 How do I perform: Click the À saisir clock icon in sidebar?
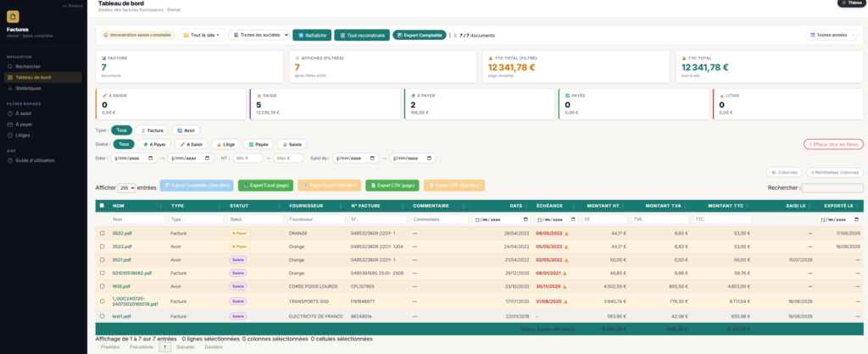coord(10,113)
